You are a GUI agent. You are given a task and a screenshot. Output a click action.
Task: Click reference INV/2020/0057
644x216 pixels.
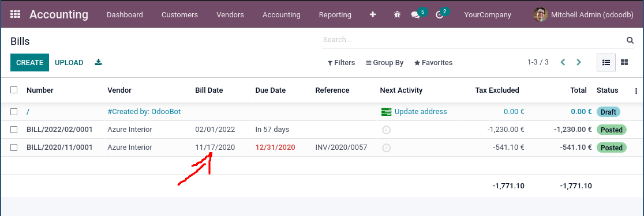(x=341, y=147)
